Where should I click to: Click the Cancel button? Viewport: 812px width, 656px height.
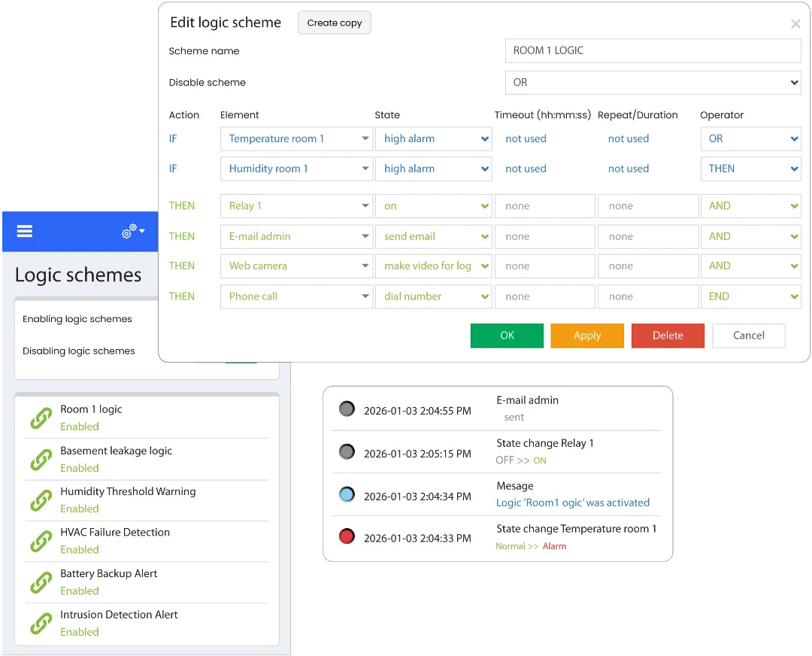point(749,336)
